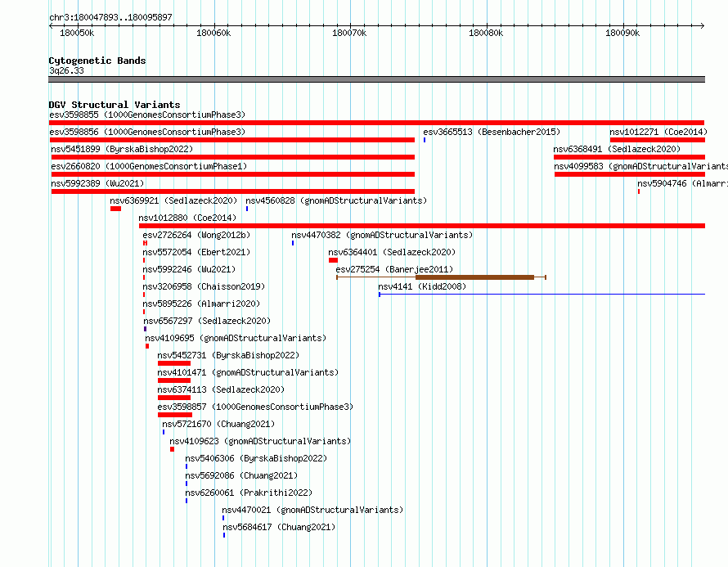Select nsv4109695 gnomAD variant label
The height and width of the screenshot is (567, 728).
point(236,338)
